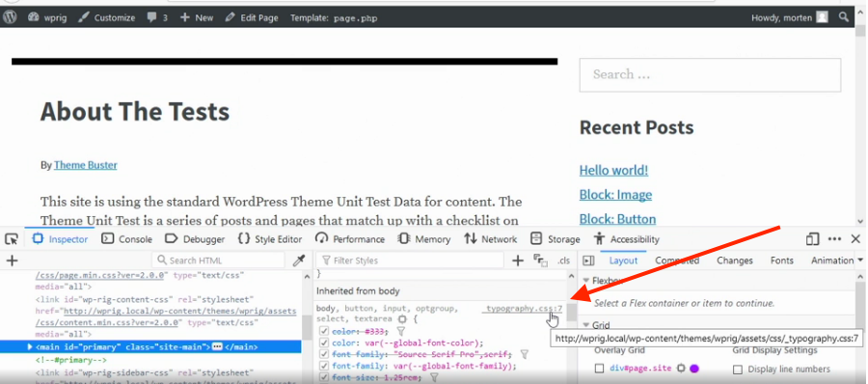Open the New content menu

(x=197, y=17)
